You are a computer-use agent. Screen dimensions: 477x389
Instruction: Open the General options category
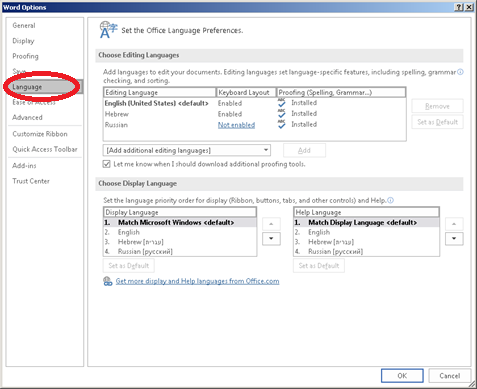point(24,25)
